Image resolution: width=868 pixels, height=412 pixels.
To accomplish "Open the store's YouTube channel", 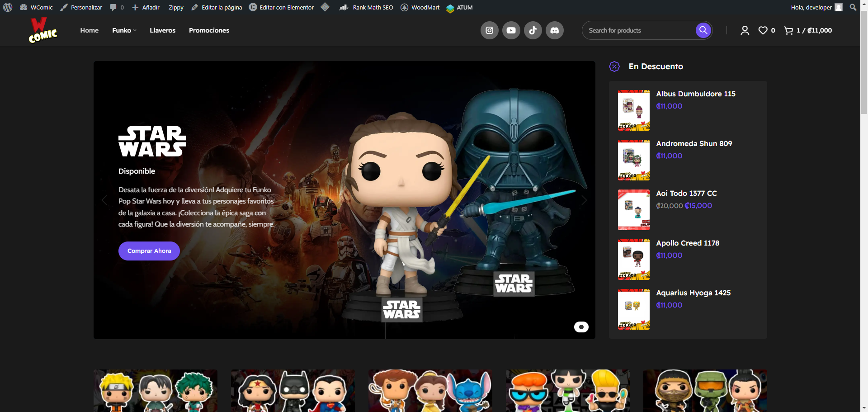I will point(511,30).
